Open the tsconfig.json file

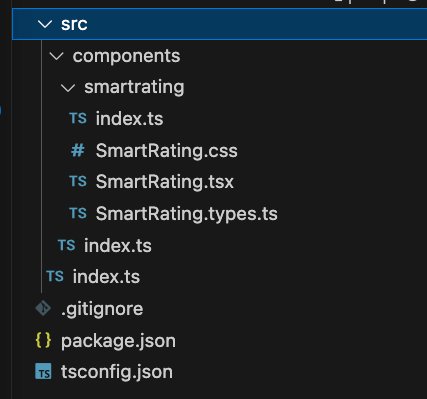[x=117, y=372]
